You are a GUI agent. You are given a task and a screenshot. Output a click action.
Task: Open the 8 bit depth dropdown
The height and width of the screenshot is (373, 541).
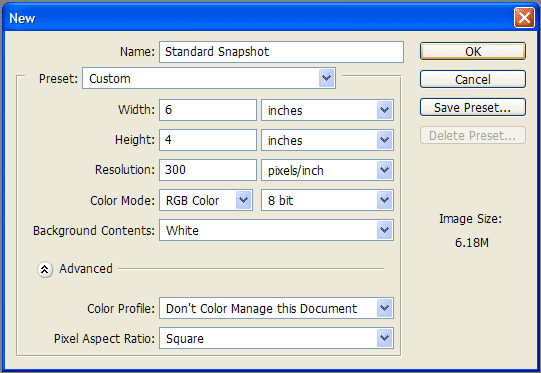(x=327, y=200)
